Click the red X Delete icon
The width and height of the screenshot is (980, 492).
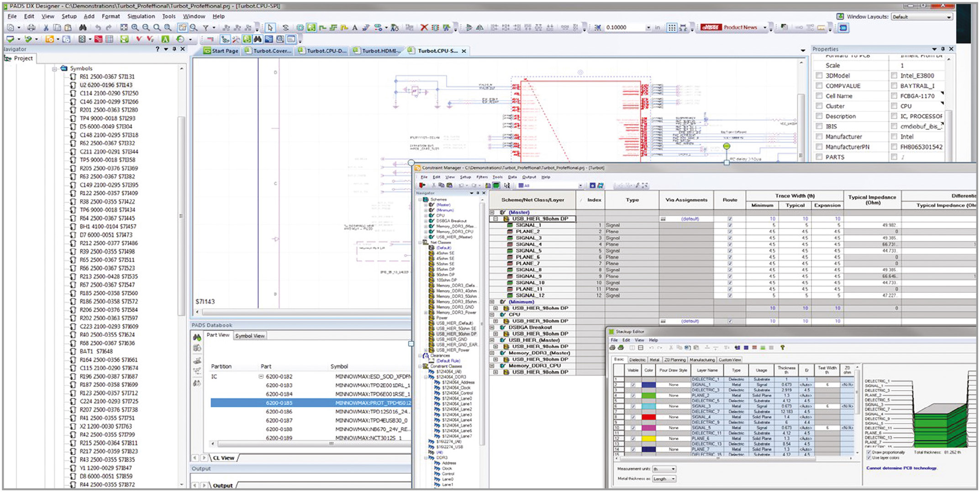(424, 28)
